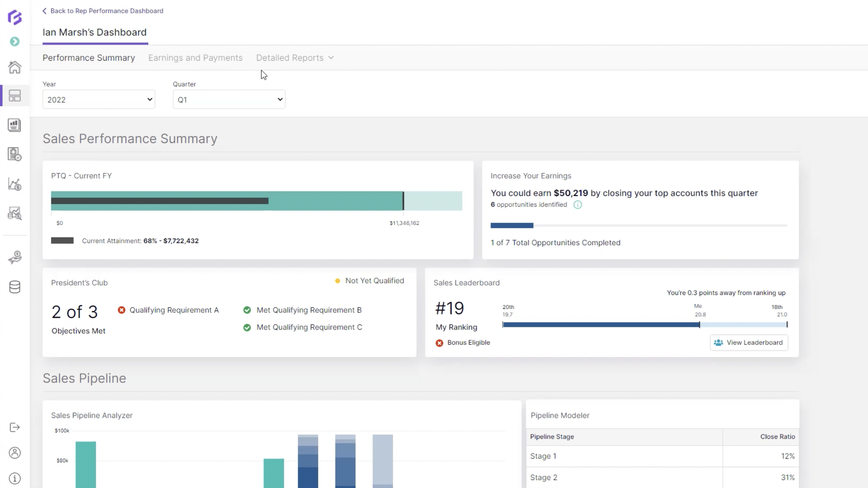
Task: Click the logout arrow icon in sidebar
Action: [x=15, y=427]
